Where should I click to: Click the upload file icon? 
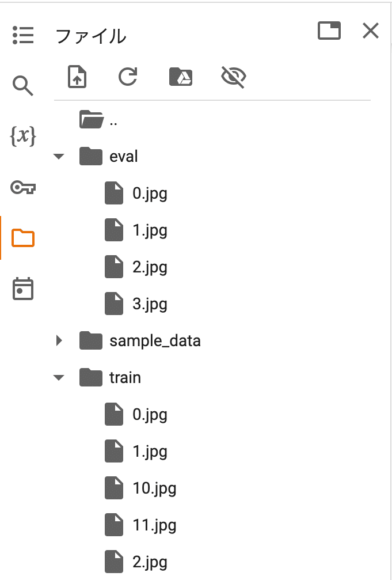pos(77,77)
